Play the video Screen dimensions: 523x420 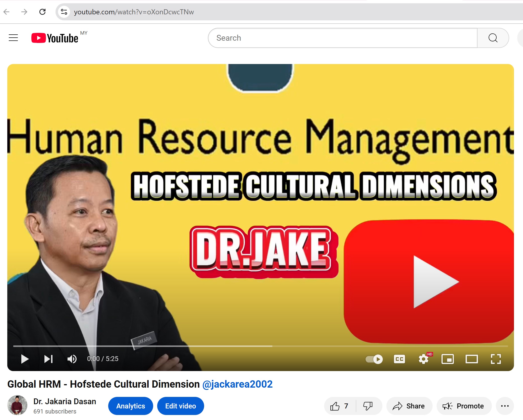pos(25,359)
